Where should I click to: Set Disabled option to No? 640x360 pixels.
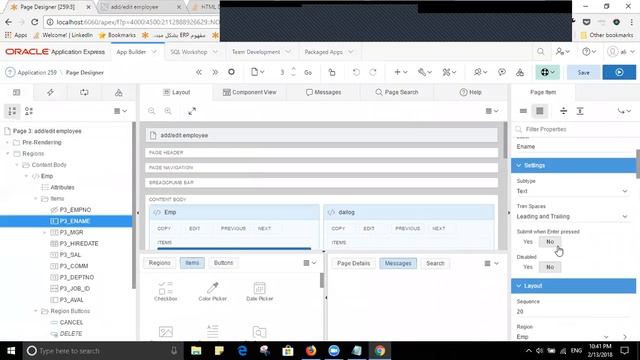click(x=550, y=267)
